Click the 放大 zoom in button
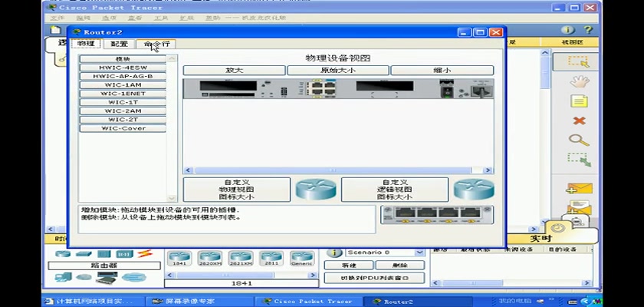This screenshot has width=644, height=307. point(234,70)
